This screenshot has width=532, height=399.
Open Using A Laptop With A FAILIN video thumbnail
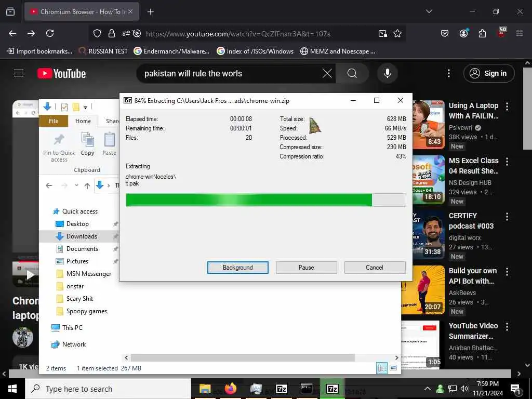tap(429, 124)
